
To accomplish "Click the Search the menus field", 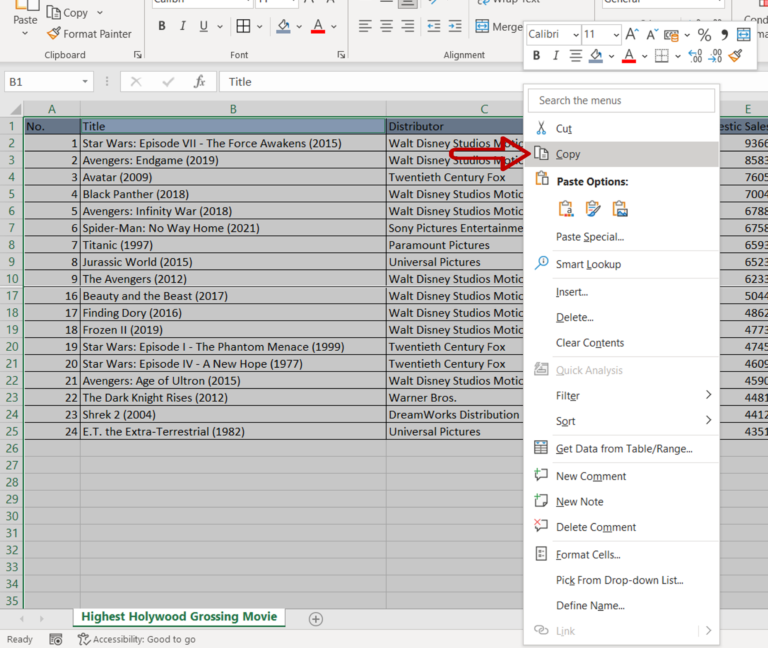I will pyautogui.click(x=622, y=100).
